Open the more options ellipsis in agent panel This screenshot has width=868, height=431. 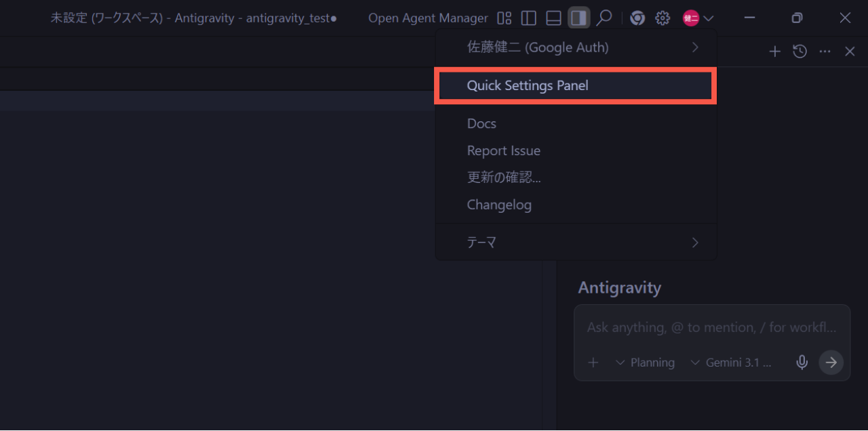click(x=825, y=52)
